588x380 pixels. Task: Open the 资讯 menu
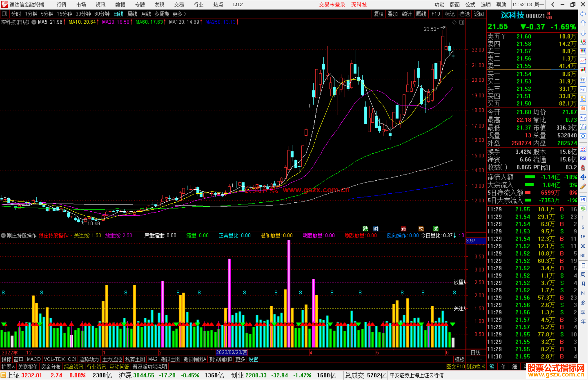101,4
